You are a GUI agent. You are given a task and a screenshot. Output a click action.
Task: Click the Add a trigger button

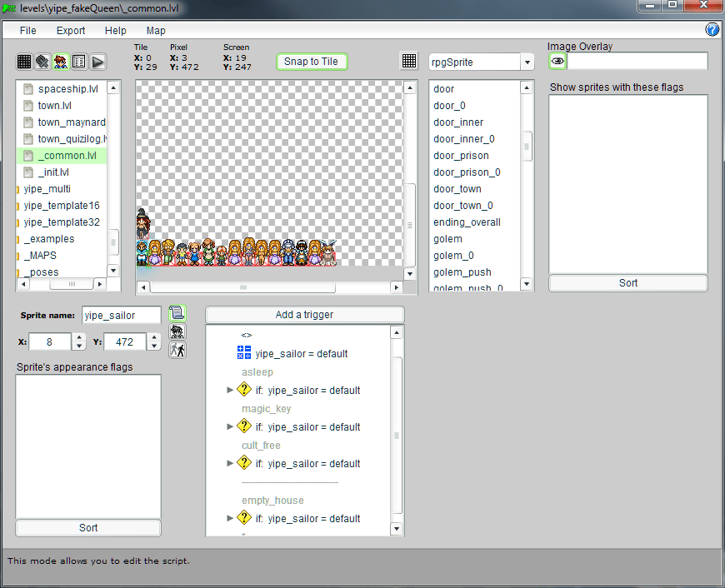pos(304,315)
